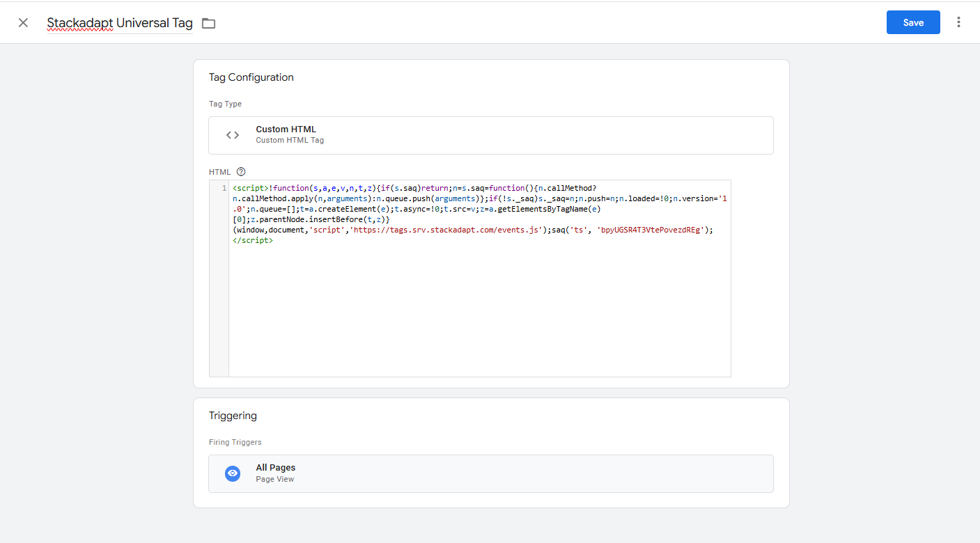Viewport: 980px width, 543px height.
Task: Click the Firing Triggers label
Action: [x=235, y=442]
